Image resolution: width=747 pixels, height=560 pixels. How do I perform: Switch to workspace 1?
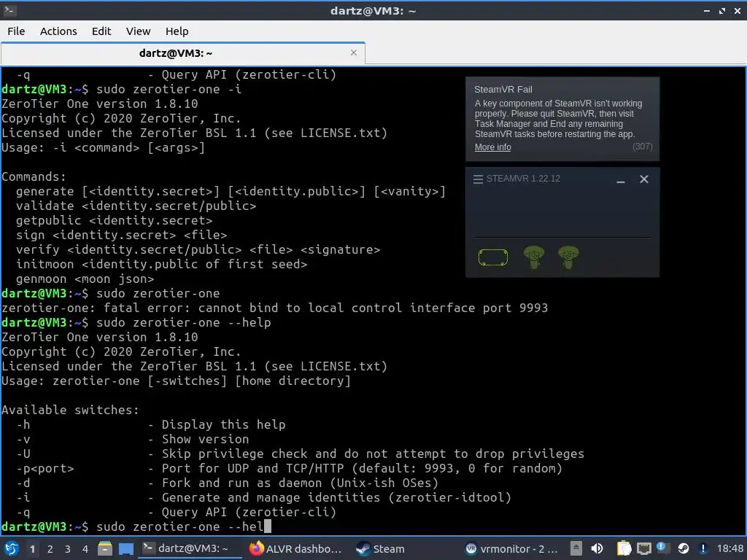[x=32, y=549]
